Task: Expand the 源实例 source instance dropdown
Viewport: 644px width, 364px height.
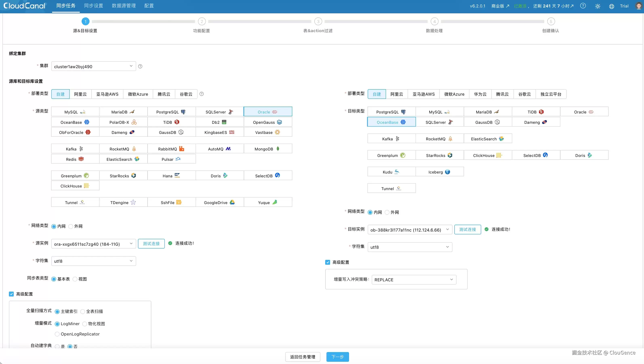Action: click(94, 244)
